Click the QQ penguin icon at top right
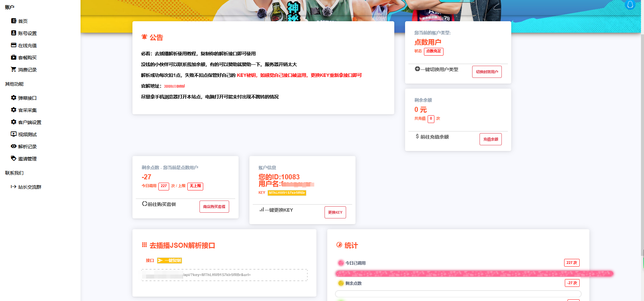Viewport: 644px width, 301px height. coord(630,4)
